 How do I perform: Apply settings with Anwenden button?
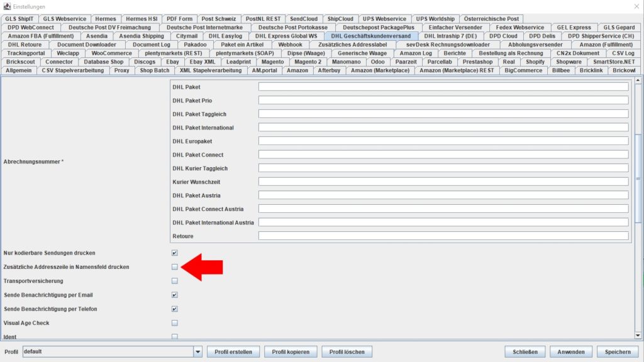click(571, 352)
